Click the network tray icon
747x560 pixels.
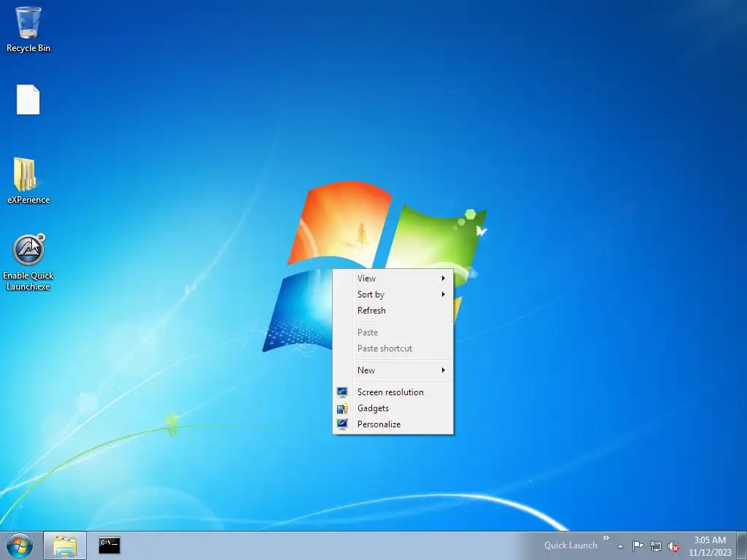[x=656, y=546]
